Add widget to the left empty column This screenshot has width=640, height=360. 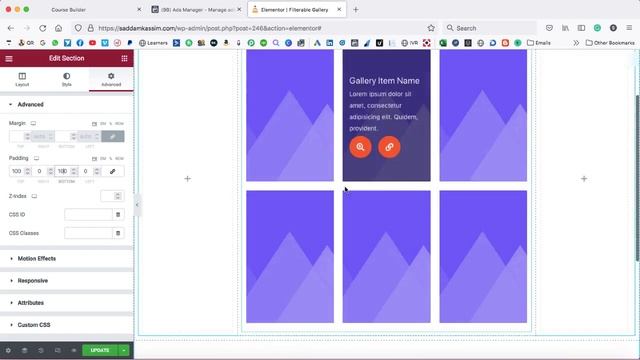click(187, 179)
